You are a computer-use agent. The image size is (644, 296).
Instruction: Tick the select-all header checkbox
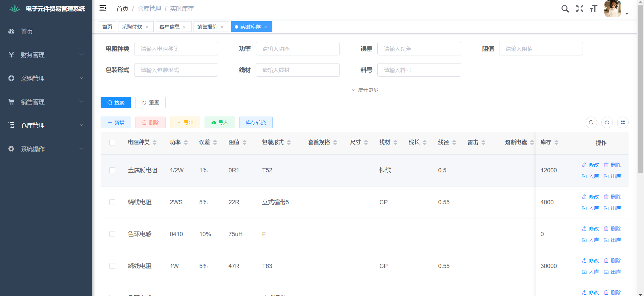pos(112,142)
